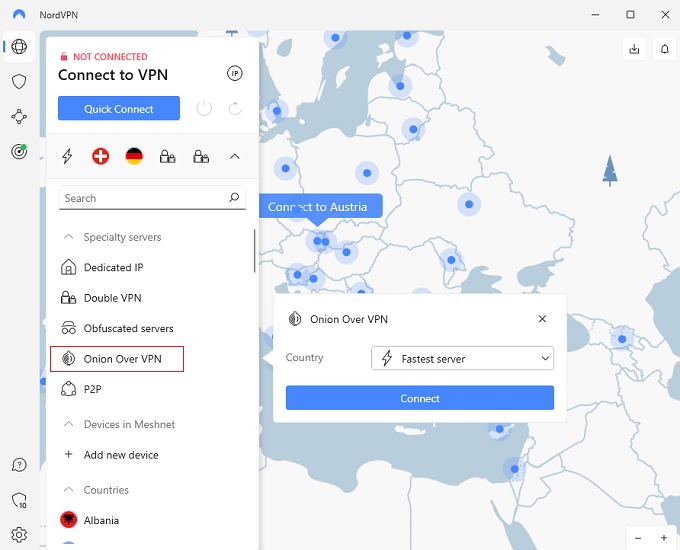Select Dedicated IP server type
This screenshot has height=550, width=680.
[x=114, y=268]
